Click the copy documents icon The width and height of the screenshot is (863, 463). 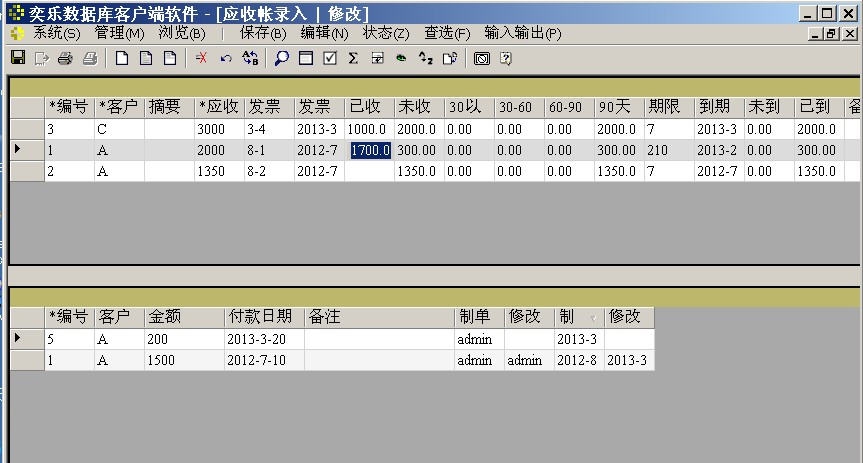click(450, 58)
